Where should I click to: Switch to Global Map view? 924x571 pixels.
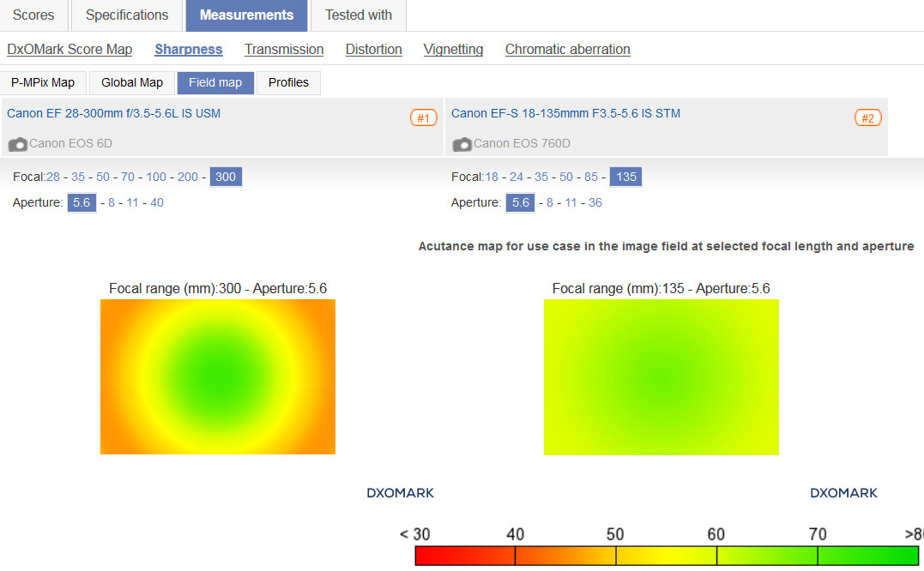pyautogui.click(x=132, y=83)
